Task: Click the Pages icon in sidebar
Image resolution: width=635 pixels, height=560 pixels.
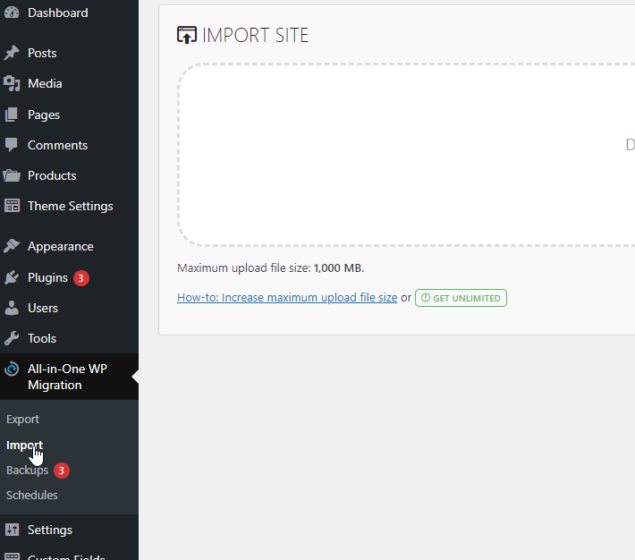Action: pyautogui.click(x=12, y=115)
